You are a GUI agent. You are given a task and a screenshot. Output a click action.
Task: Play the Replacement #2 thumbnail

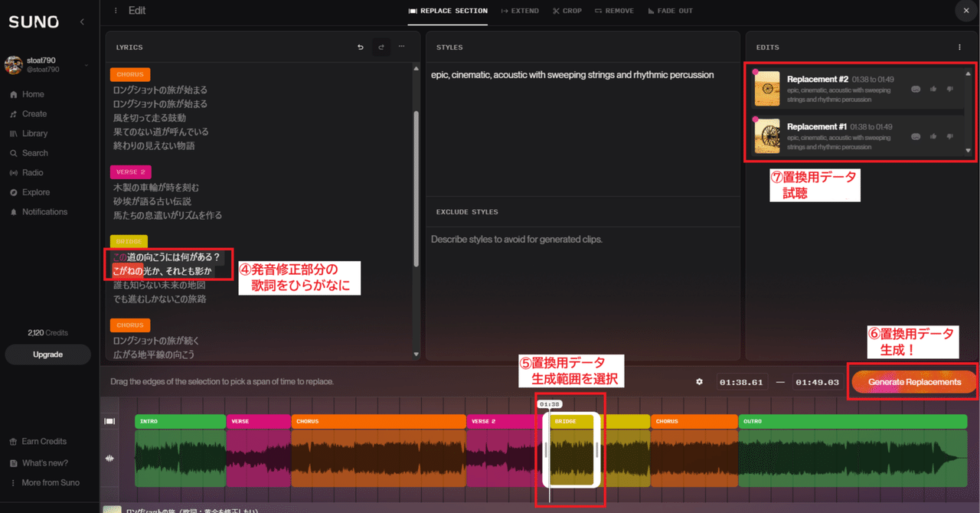tap(767, 89)
